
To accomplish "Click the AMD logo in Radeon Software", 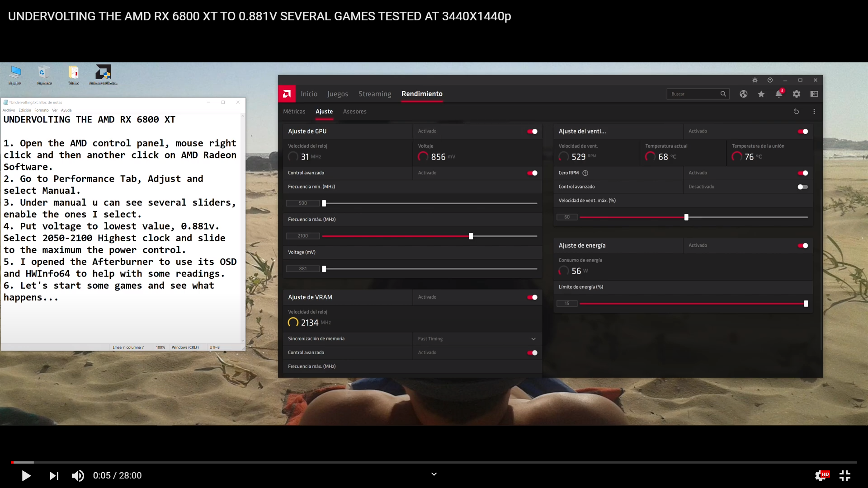I will (287, 94).
